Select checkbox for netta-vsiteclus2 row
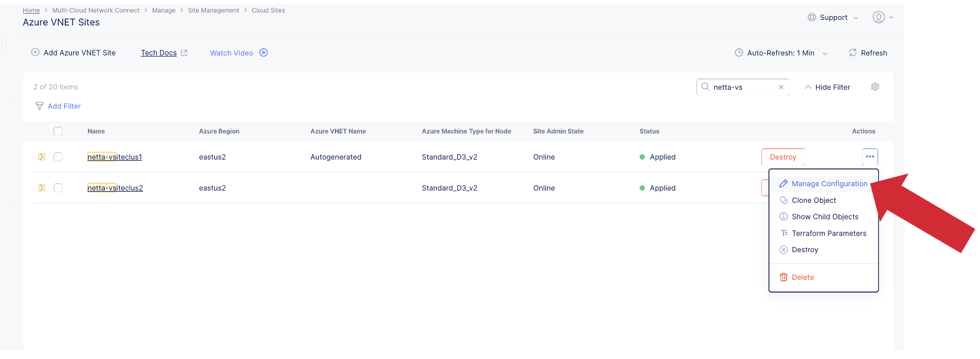This screenshot has width=980, height=359. coord(58,188)
